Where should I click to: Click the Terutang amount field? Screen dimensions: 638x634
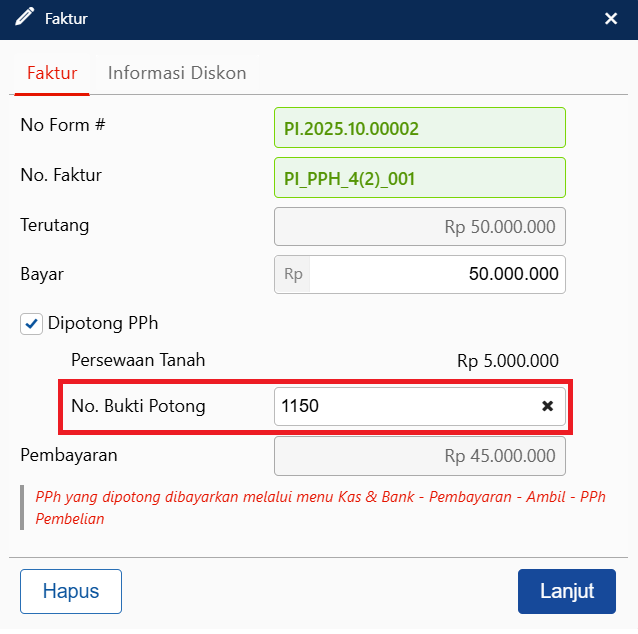420,227
